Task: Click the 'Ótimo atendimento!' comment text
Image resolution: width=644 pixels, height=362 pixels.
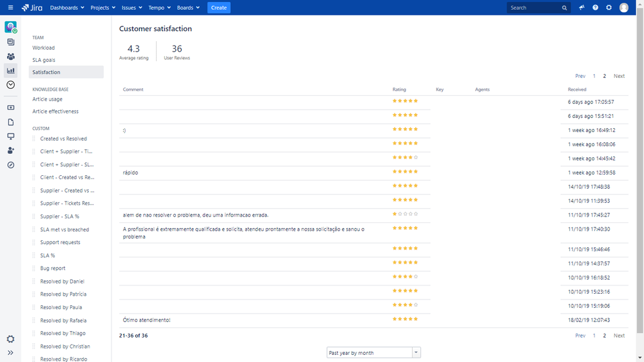Action: click(146, 320)
